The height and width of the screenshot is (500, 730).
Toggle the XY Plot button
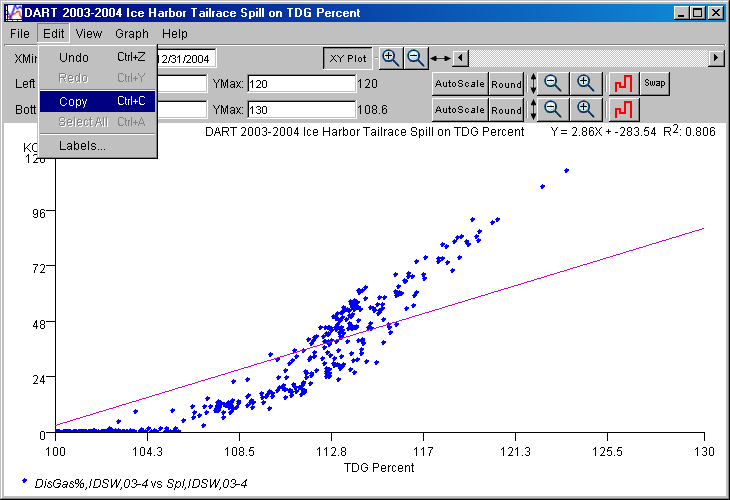click(x=348, y=58)
